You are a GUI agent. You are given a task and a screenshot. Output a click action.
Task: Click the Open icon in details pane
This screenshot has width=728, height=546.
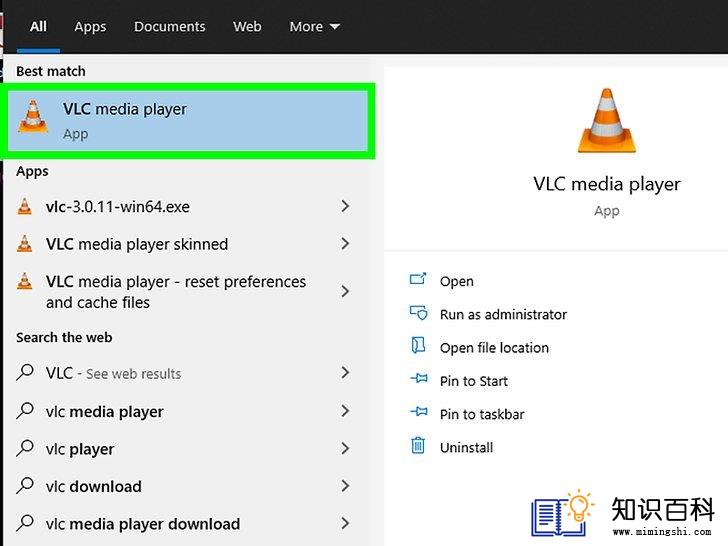(x=418, y=279)
